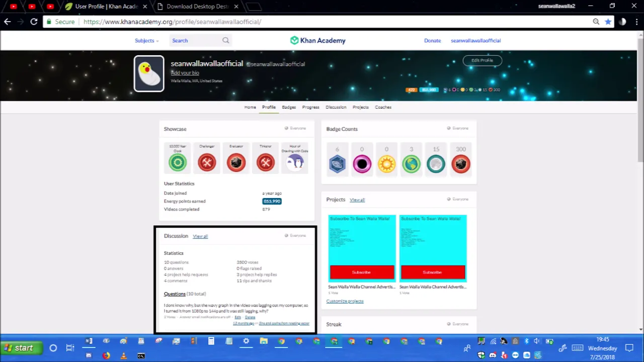Viewport: 644px width, 362px height.
Task: Select the Hour of Drawing with Code badge
Action: coord(295,159)
